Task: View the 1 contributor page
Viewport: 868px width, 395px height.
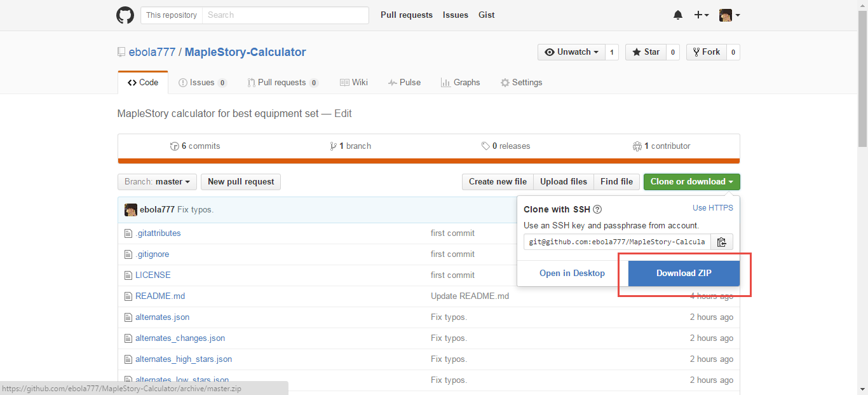Action: click(x=661, y=146)
